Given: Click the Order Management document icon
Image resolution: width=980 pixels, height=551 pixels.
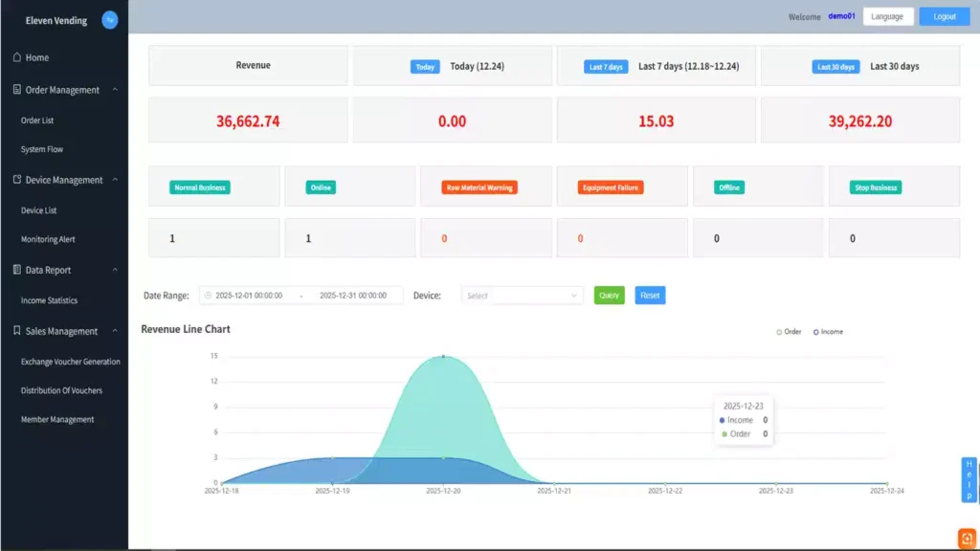Looking at the screenshot, I should point(17,90).
